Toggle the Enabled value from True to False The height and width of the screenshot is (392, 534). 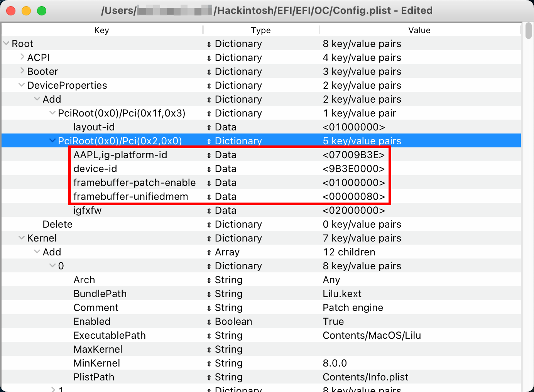pyautogui.click(x=333, y=321)
